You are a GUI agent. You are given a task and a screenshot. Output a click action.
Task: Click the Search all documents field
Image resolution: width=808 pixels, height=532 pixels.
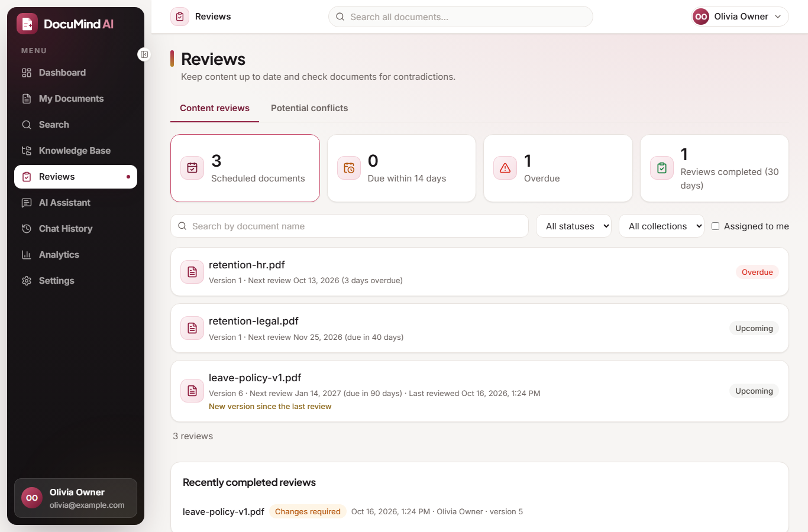(x=461, y=17)
